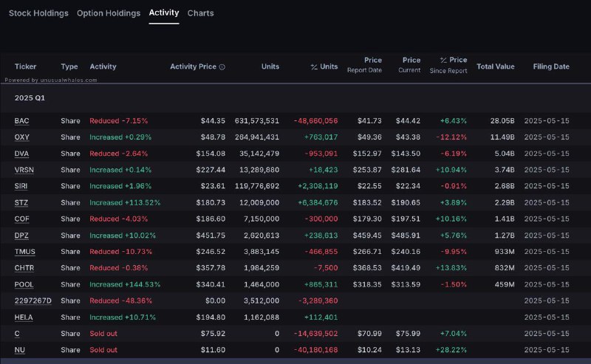Open the 2297267D ticker link
The width and height of the screenshot is (591, 364).
(33, 301)
